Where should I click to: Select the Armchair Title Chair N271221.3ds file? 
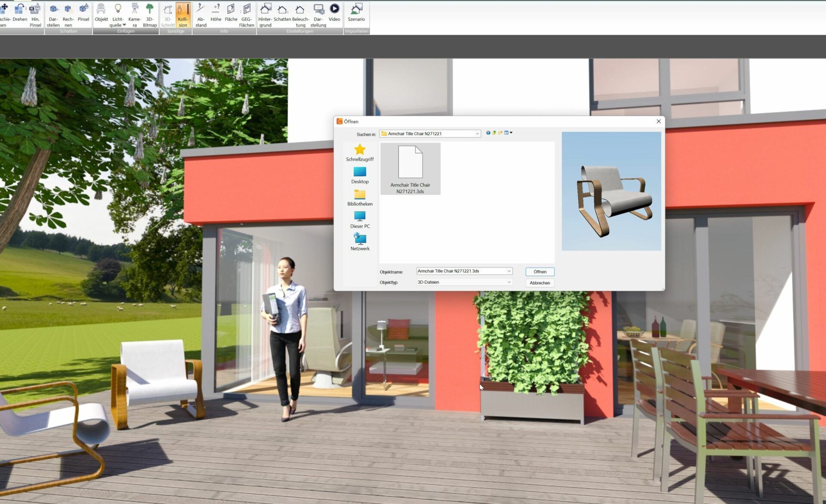tap(410, 169)
